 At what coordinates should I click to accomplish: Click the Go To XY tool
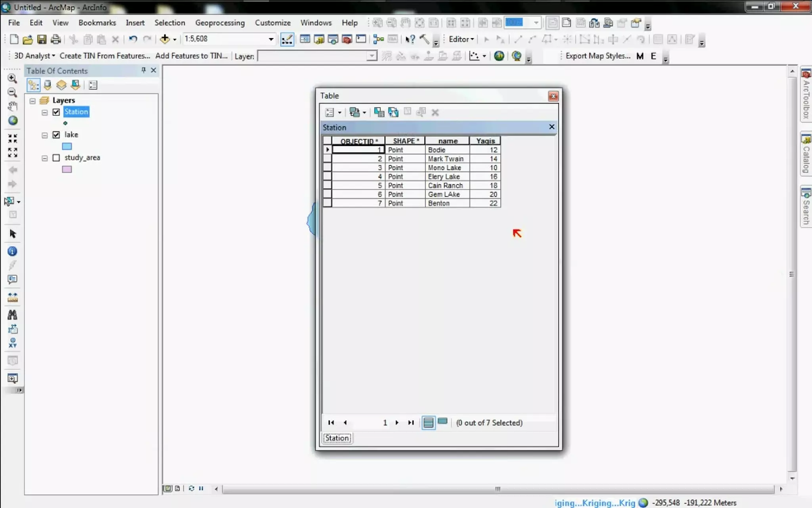coord(12,343)
